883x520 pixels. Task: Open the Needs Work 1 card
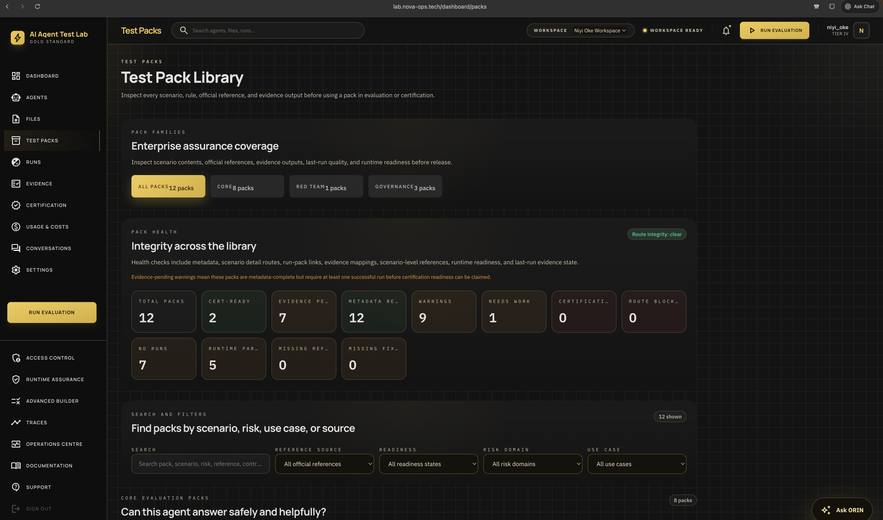514,312
